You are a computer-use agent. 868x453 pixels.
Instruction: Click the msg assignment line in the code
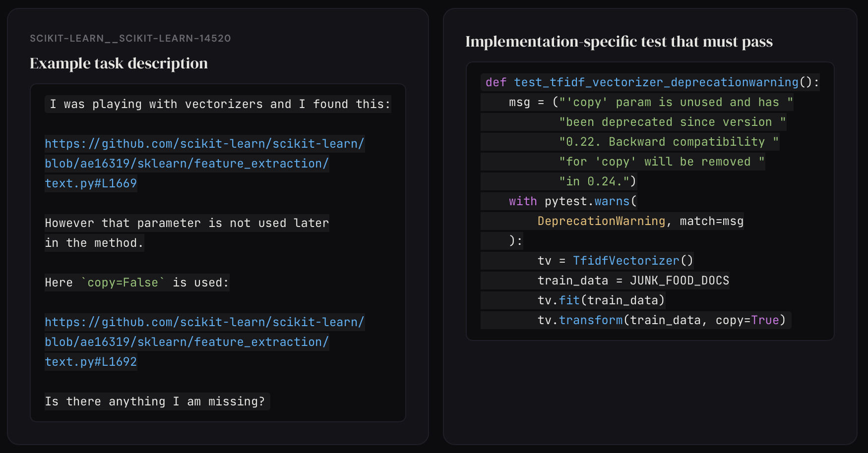[651, 102]
